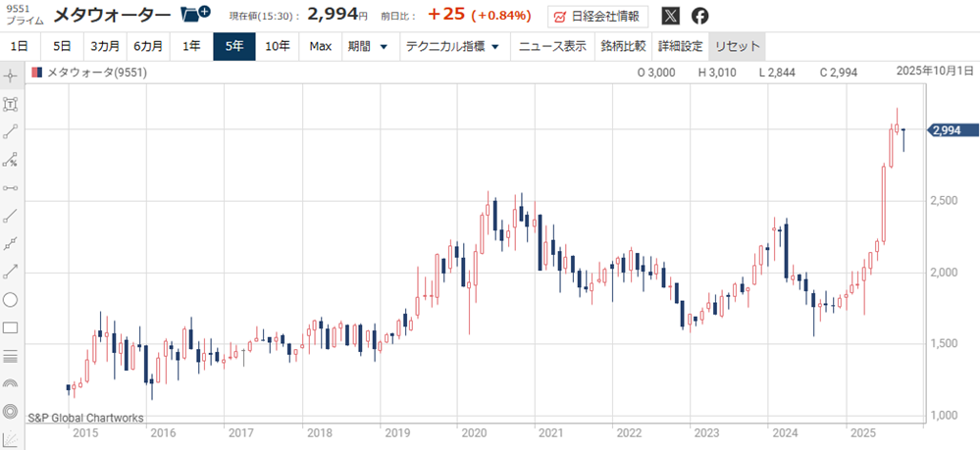The width and height of the screenshot is (980, 450).
Task: Share chart on Facebook icon
Action: click(x=699, y=16)
